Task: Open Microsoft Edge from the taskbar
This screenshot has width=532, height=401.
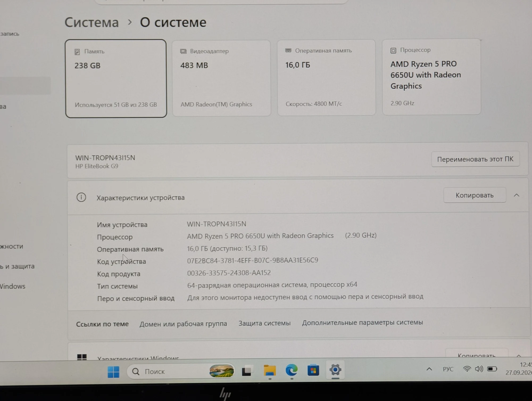Action: 292,370
